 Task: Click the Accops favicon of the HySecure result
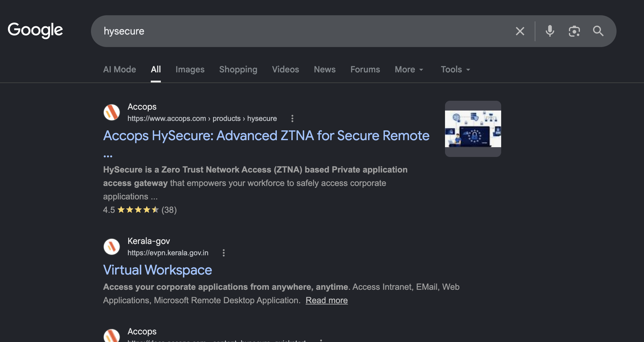pos(112,112)
